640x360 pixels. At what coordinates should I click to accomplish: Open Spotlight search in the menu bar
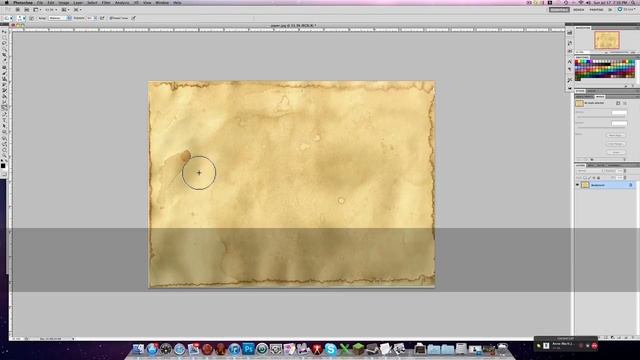pos(634,2)
